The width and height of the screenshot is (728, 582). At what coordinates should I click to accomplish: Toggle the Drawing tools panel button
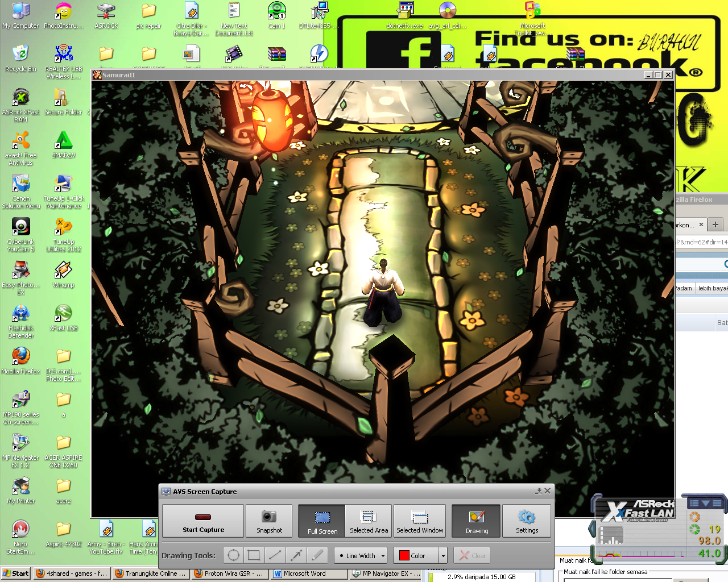(x=477, y=521)
